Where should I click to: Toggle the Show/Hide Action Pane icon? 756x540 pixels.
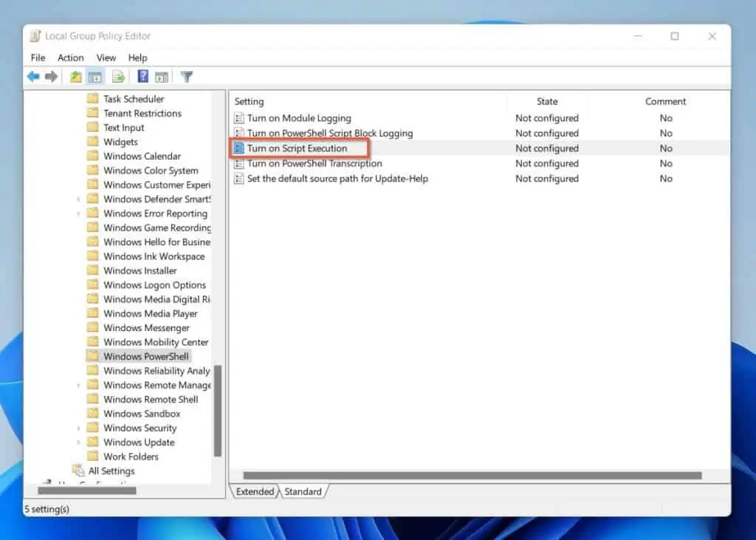[x=162, y=76]
